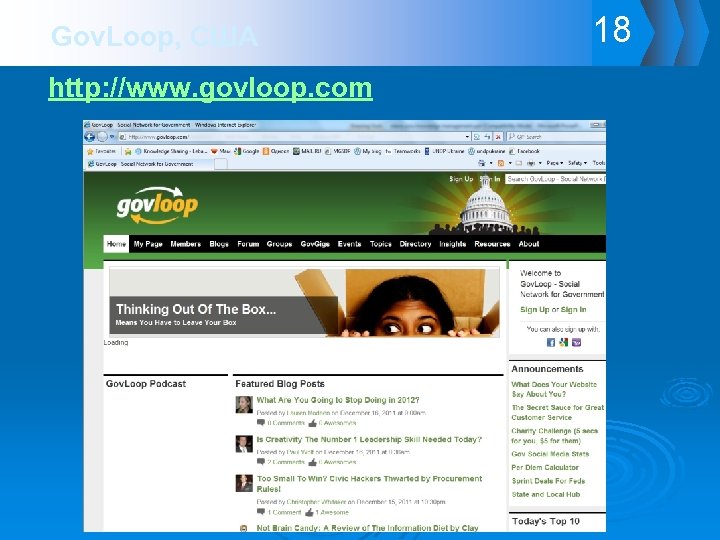This screenshot has height=540, width=720.
Task: Open the recent pages dropdown beside Forward
Action: click(112, 137)
